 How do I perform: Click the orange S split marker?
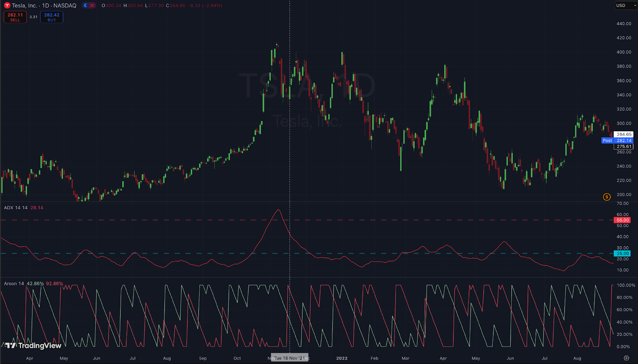click(606, 197)
